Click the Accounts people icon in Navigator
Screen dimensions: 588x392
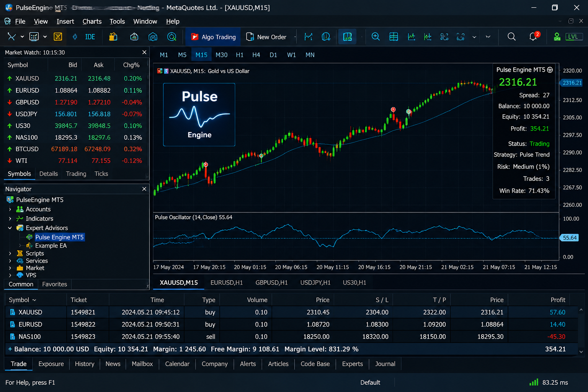coord(20,209)
